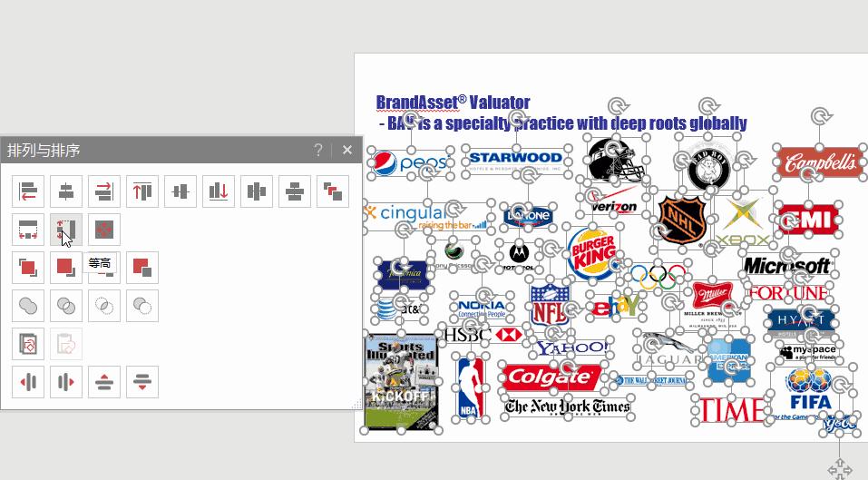868x480 pixels.
Task: Select the Burger King logo
Action: [593, 255]
